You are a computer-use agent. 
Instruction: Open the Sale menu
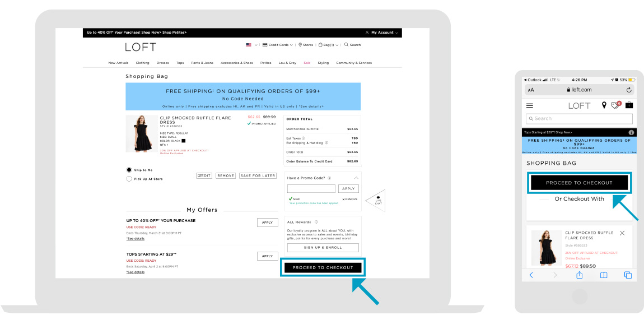click(307, 63)
